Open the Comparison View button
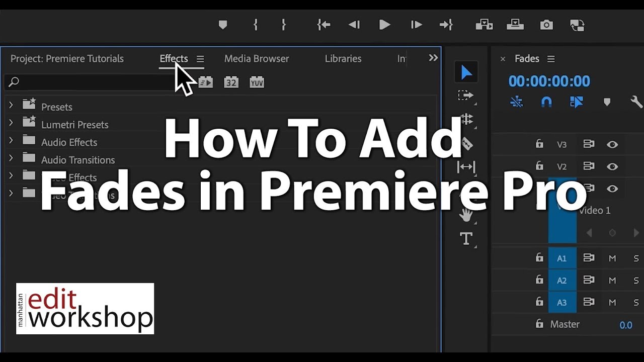Image resolution: width=644 pixels, height=362 pixels. tap(577, 25)
